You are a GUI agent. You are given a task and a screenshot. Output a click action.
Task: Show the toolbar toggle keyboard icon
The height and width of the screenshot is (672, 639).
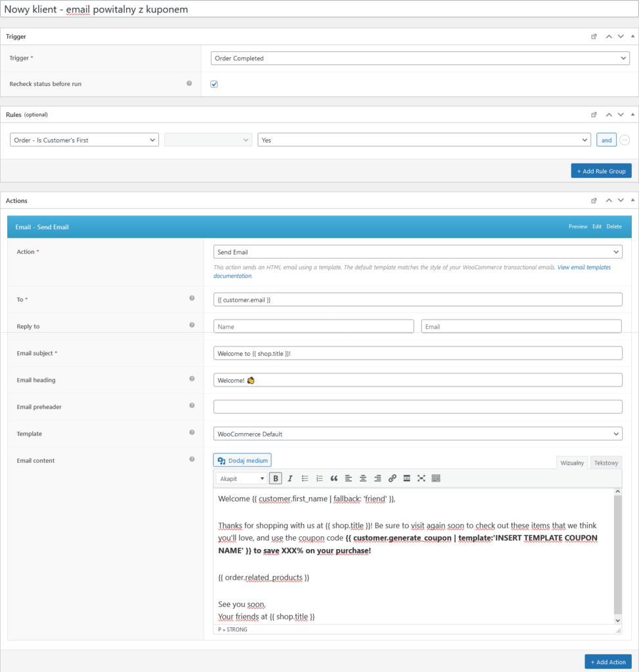coord(435,478)
